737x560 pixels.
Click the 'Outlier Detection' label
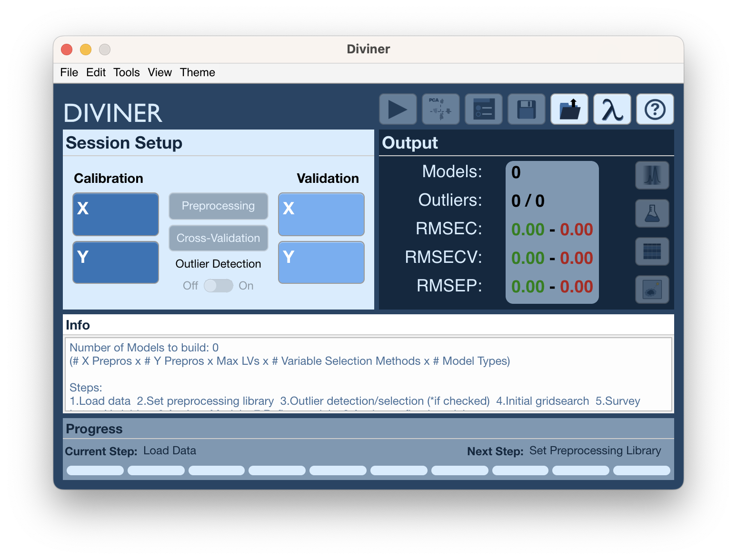(219, 264)
